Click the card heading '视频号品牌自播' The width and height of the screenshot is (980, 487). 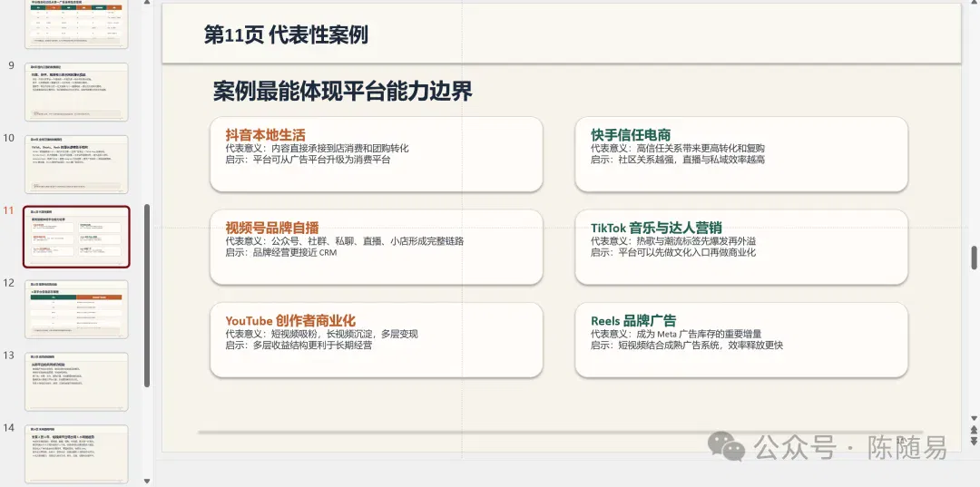coord(272,228)
